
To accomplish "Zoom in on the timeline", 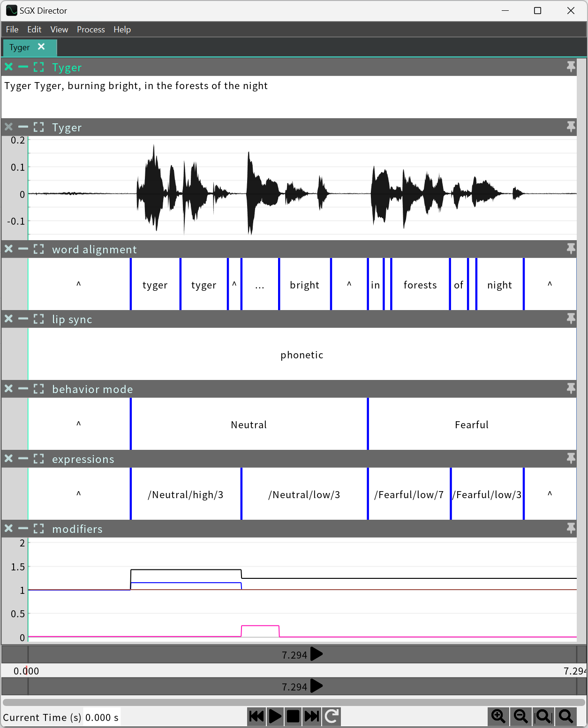I will click(x=498, y=717).
